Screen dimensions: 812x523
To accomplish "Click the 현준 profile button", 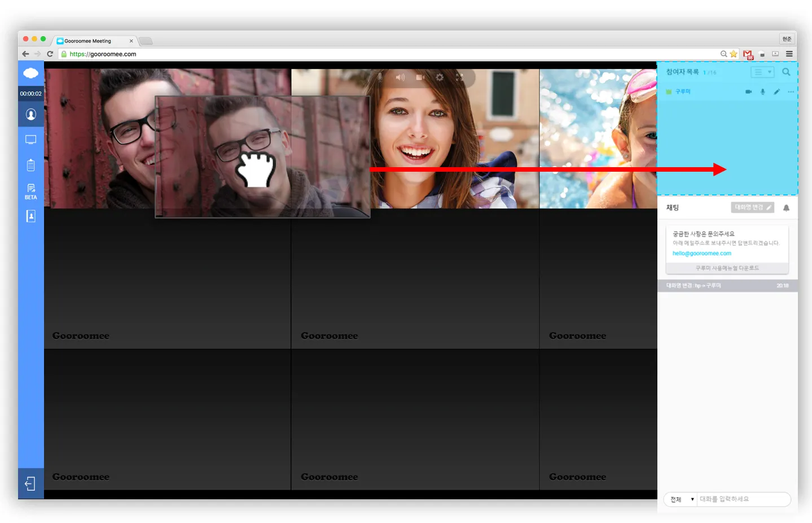I will point(787,39).
